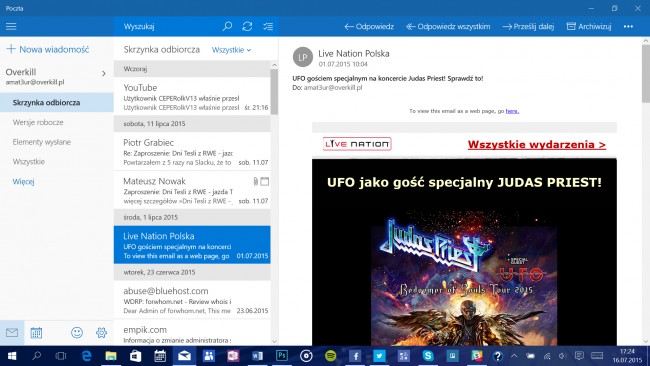Click the środa, 1 lipca 2015 header
This screenshot has width=650, height=366.
pos(192,217)
